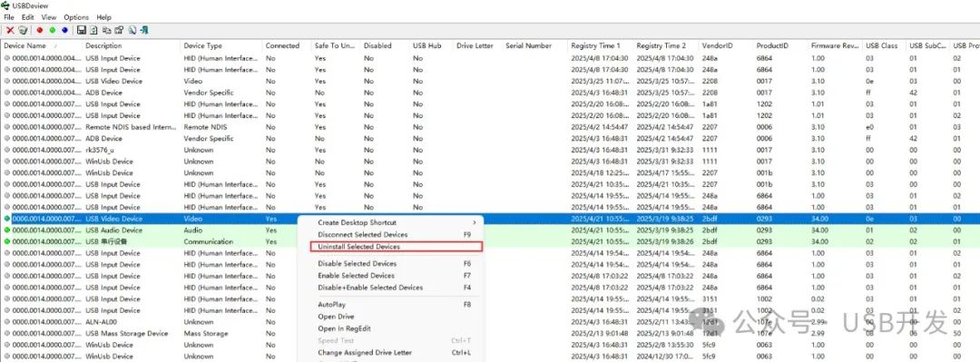Choose Uninstall Selected Devices in context menu
The image size is (980, 362).
click(x=397, y=247)
